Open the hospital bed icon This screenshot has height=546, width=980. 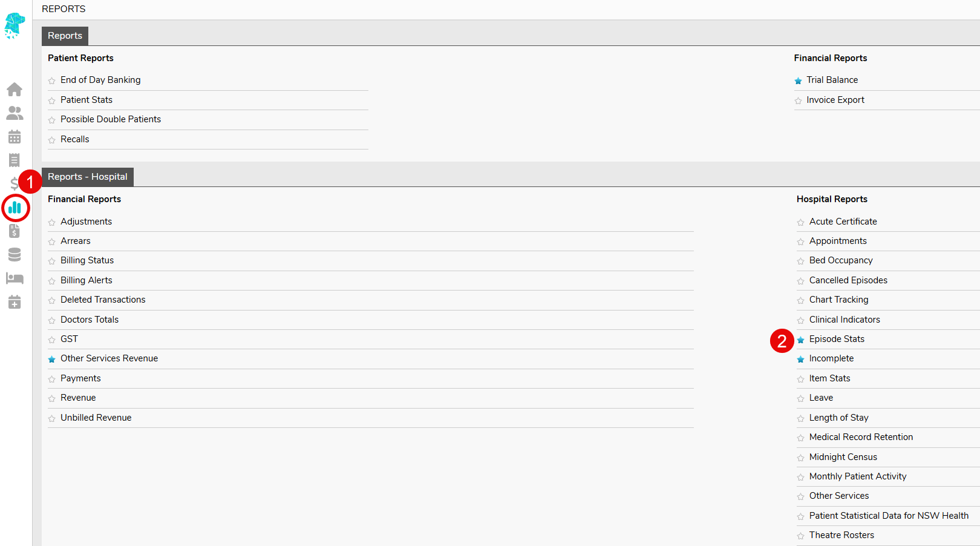point(15,278)
